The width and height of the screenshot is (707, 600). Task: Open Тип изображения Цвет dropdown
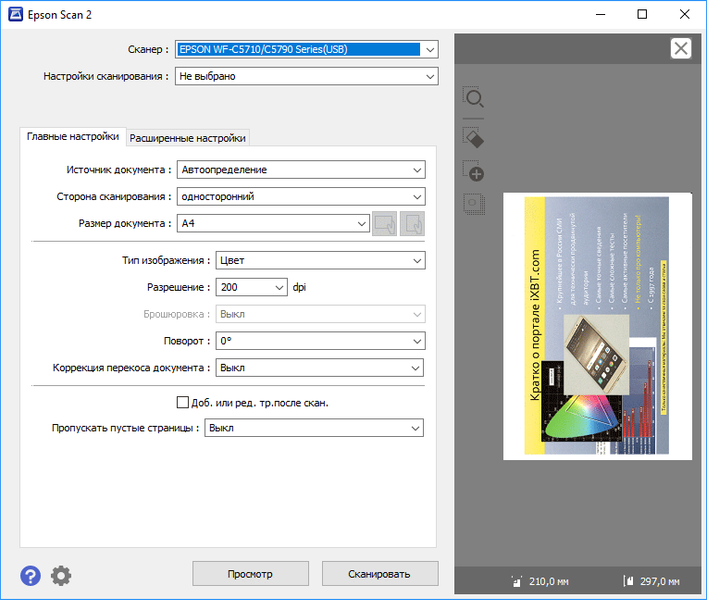320,261
